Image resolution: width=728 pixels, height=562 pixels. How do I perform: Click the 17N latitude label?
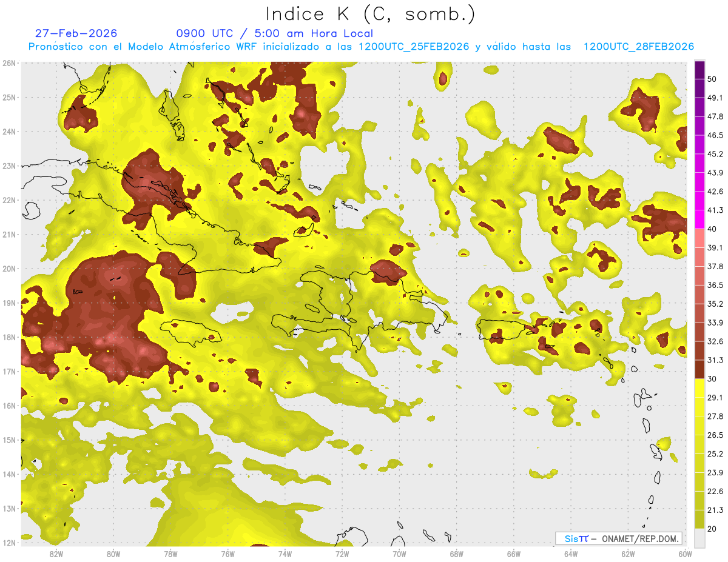(9, 371)
